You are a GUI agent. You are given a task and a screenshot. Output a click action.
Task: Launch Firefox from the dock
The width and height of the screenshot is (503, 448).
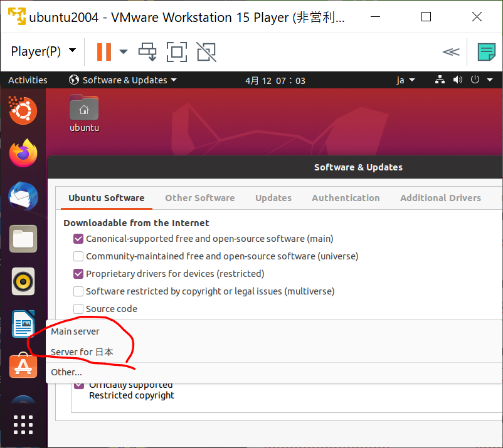point(23,153)
